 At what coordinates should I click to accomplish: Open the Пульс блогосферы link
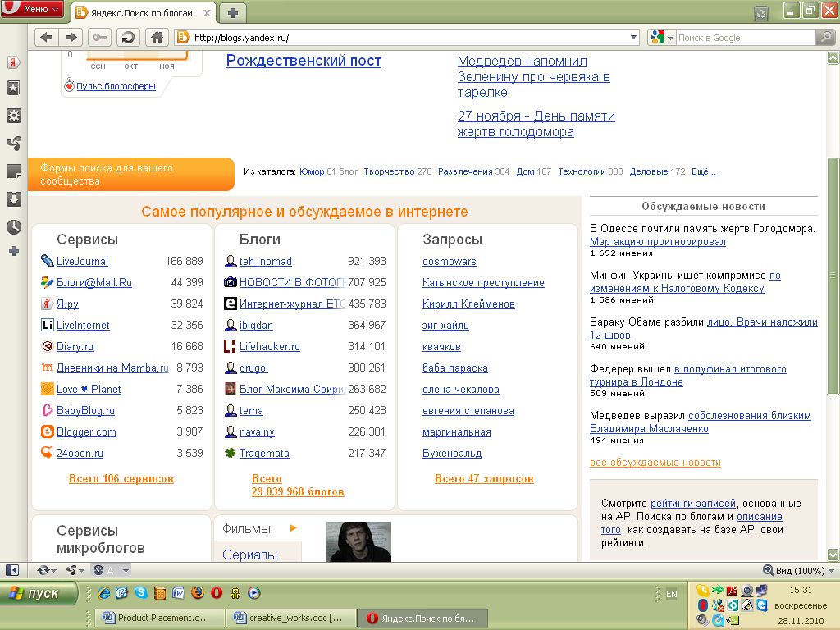[x=116, y=85]
